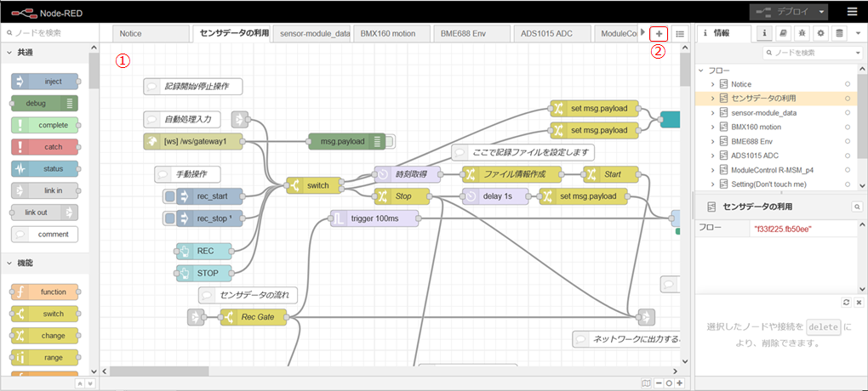Collapse the 共通 palette category
Screen dimensions: 868x391
point(10,53)
